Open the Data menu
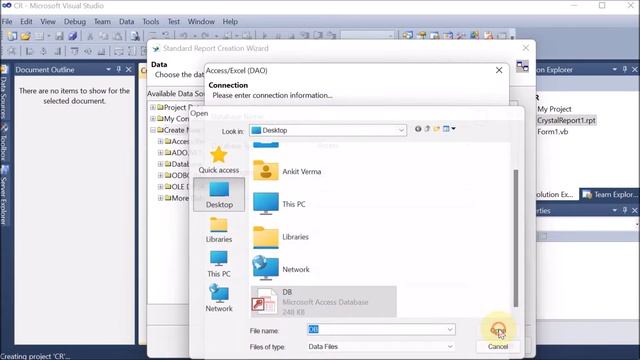The height and width of the screenshot is (360, 640). point(127,22)
